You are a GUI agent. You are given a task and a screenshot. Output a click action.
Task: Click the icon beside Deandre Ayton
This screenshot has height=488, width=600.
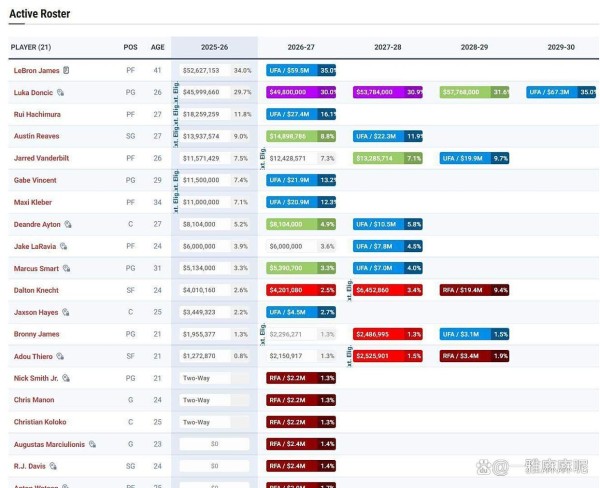click(x=68, y=225)
